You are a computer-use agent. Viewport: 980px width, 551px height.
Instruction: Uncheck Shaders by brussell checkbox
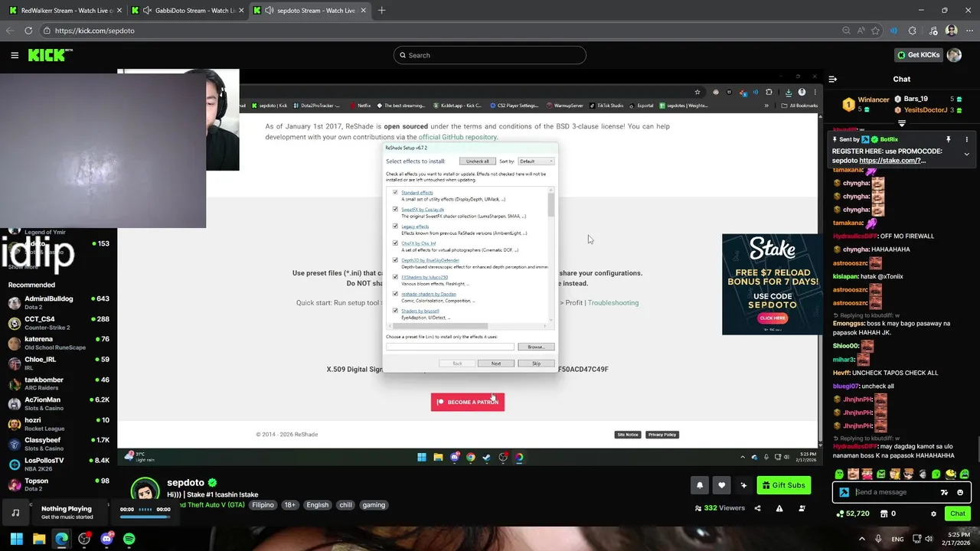(x=395, y=310)
